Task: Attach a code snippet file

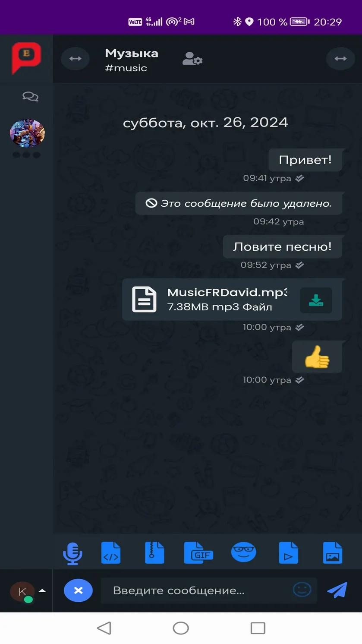Action: click(111, 553)
